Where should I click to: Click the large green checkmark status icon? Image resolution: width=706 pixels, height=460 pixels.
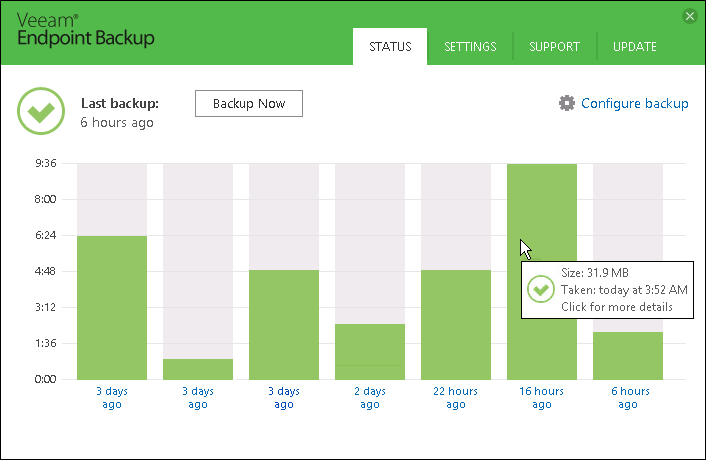pyautogui.click(x=41, y=111)
